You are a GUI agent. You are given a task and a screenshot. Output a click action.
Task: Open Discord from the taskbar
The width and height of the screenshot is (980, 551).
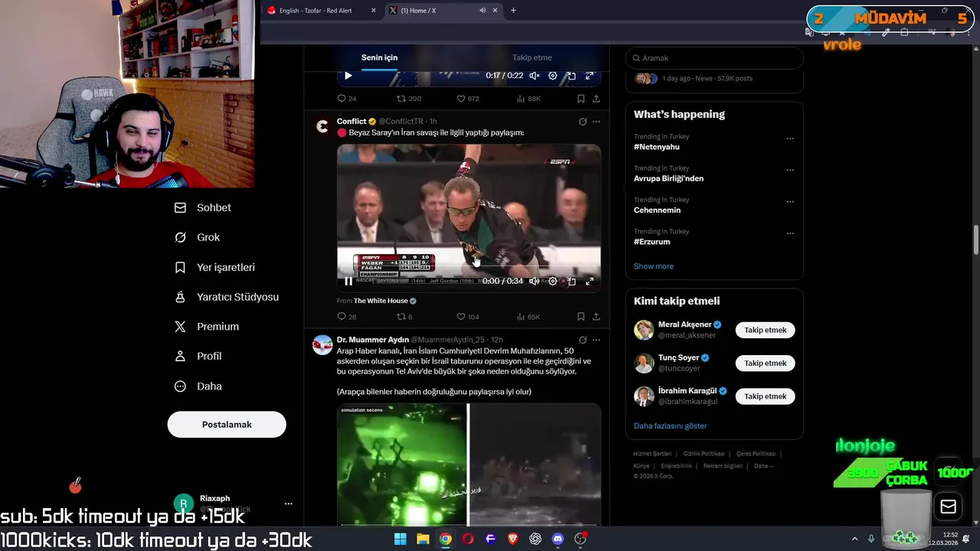557,539
